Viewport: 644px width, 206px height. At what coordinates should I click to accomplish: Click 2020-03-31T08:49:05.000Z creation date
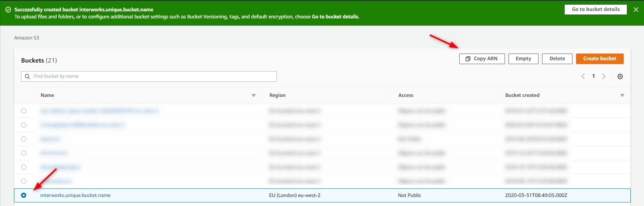pos(536,195)
